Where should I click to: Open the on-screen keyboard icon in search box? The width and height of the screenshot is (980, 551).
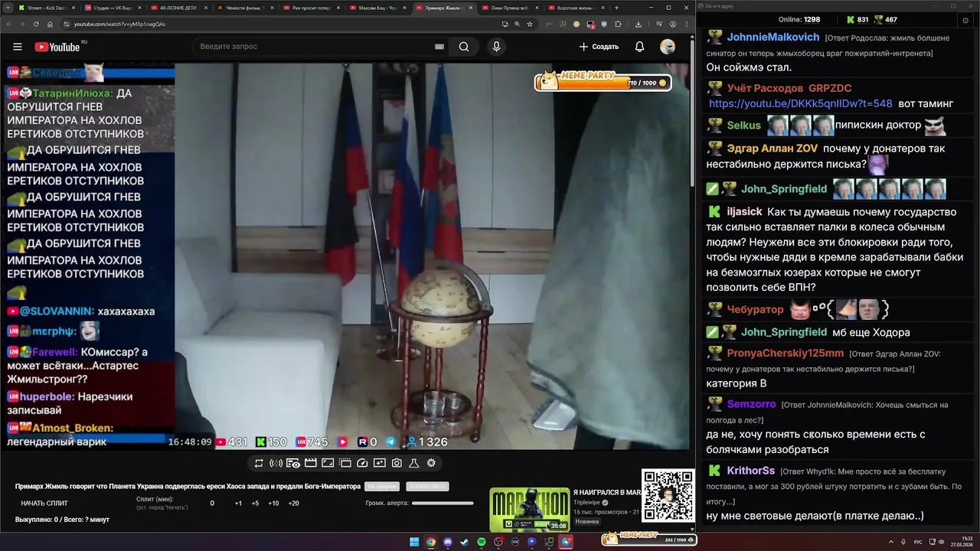click(439, 47)
